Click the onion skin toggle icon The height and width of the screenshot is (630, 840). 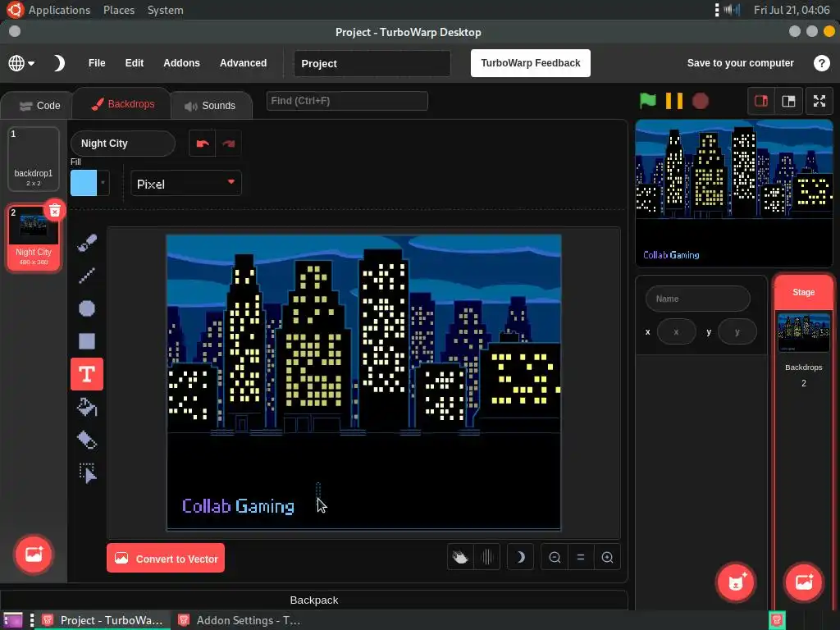[x=460, y=558]
